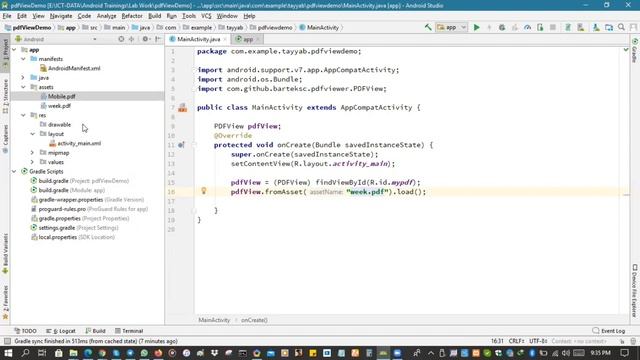Click override gutter icon beside onCreate
Viewport: 640px width, 360px height.
181,145
